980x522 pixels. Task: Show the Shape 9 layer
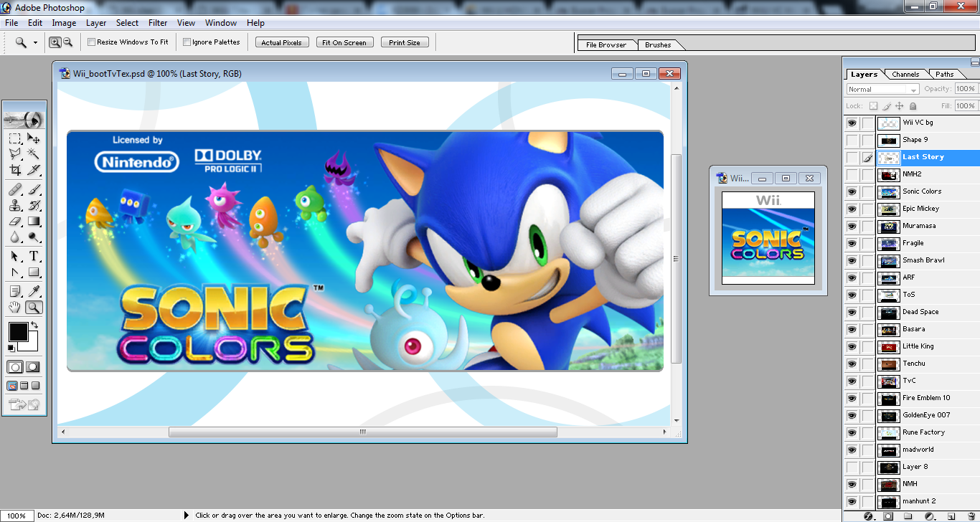[x=852, y=140]
